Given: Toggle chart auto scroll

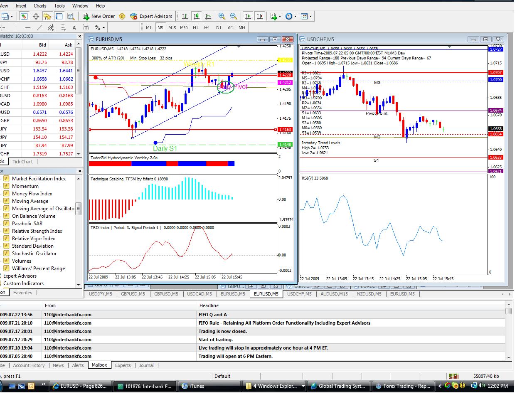Looking at the screenshot, I should coord(248,16).
